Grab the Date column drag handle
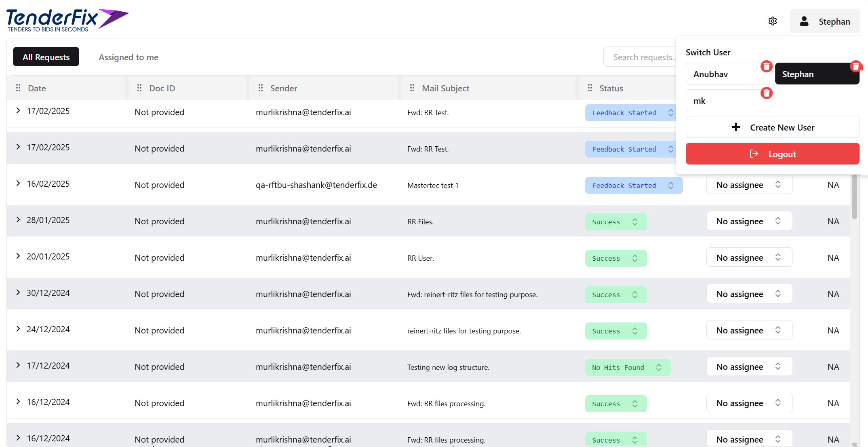Image resolution: width=868 pixels, height=447 pixels. click(18, 88)
